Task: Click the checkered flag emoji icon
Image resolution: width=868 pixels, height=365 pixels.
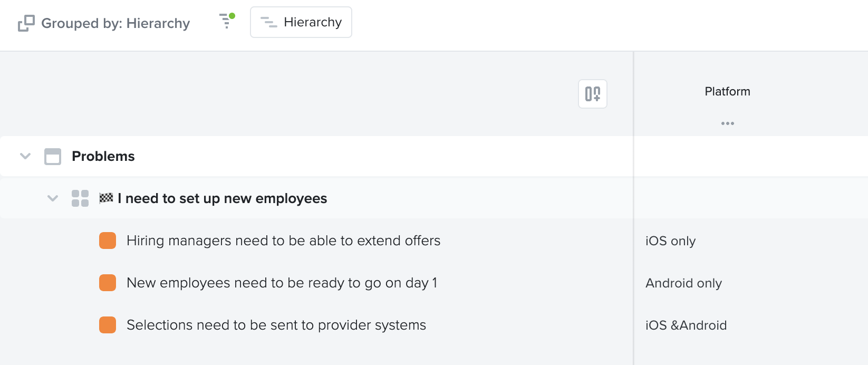Action: pos(106,198)
